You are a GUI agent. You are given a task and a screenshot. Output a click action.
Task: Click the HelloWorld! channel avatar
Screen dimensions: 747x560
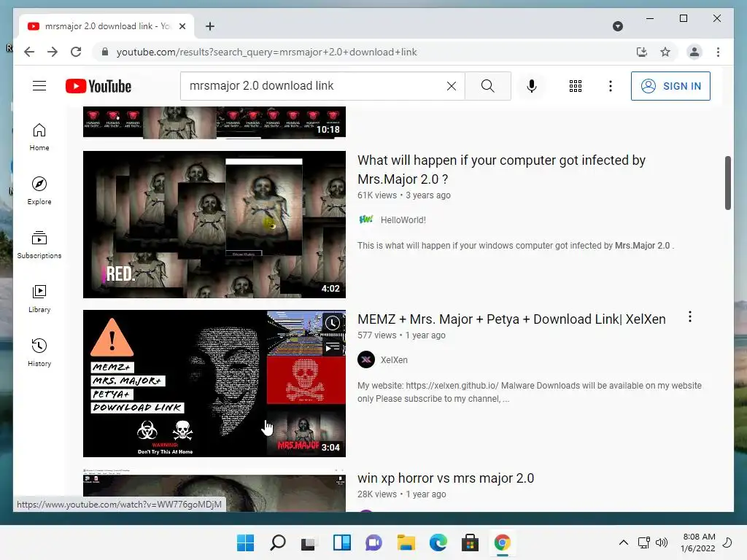click(366, 219)
